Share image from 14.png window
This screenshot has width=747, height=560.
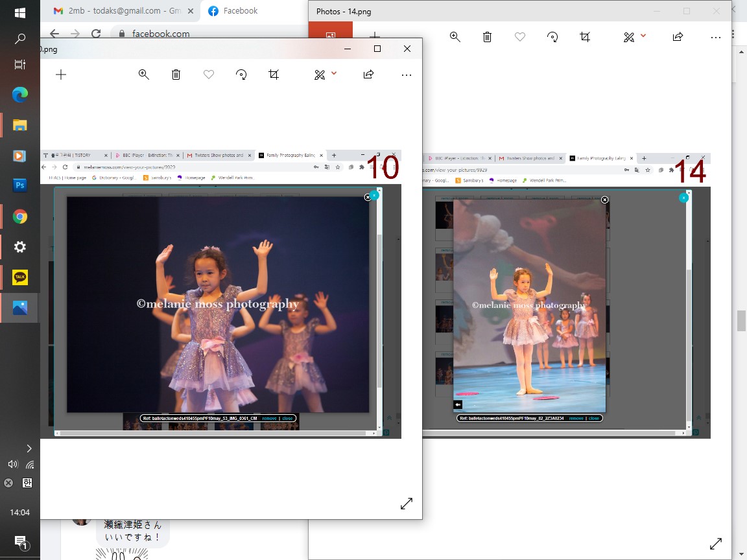click(678, 37)
